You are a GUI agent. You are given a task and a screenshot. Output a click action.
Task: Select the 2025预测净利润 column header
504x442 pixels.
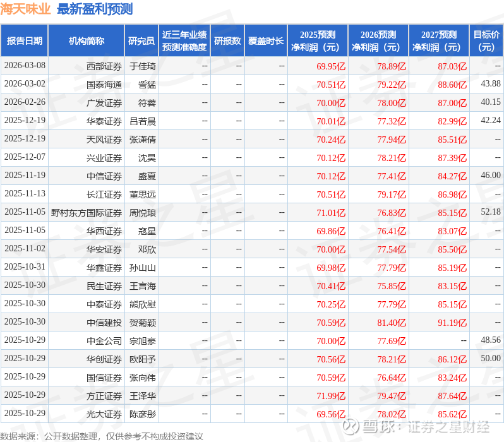coord(318,41)
